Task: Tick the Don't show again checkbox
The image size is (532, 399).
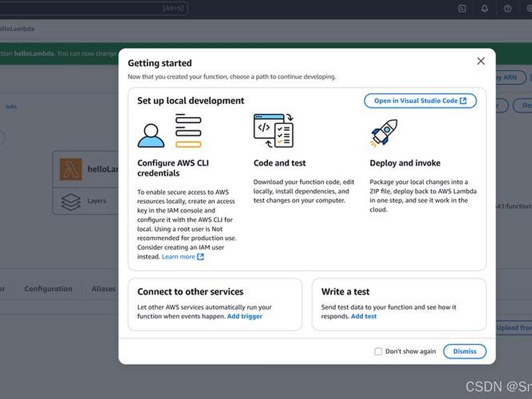Action: pyautogui.click(x=378, y=352)
